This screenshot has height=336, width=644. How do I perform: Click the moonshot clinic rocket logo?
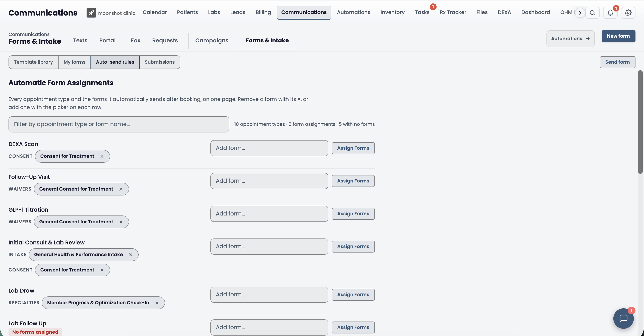pyautogui.click(x=91, y=13)
